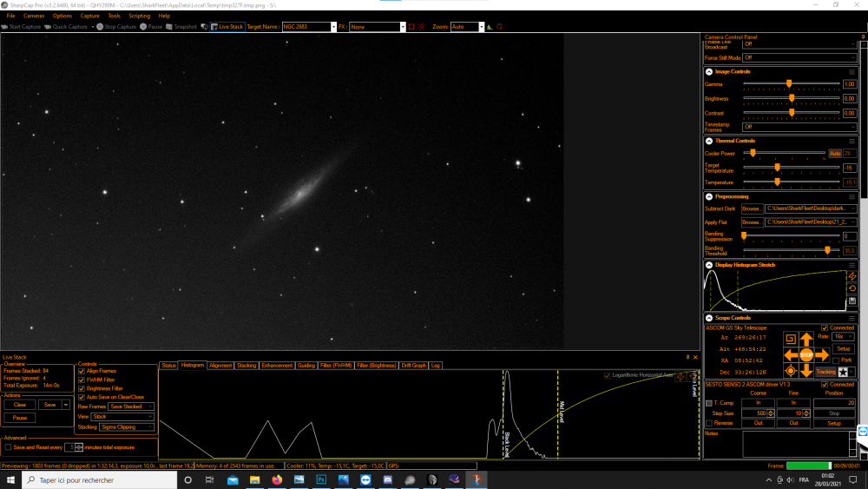Screen dimensions: 868x489
Task: Collapse the Scope Controls section
Action: pyautogui.click(x=709, y=318)
